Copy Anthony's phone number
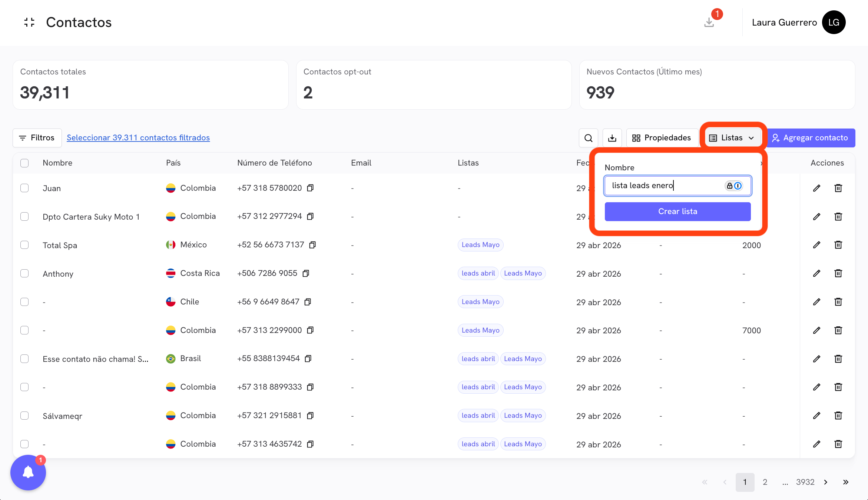The height and width of the screenshot is (500, 868). coord(306,273)
